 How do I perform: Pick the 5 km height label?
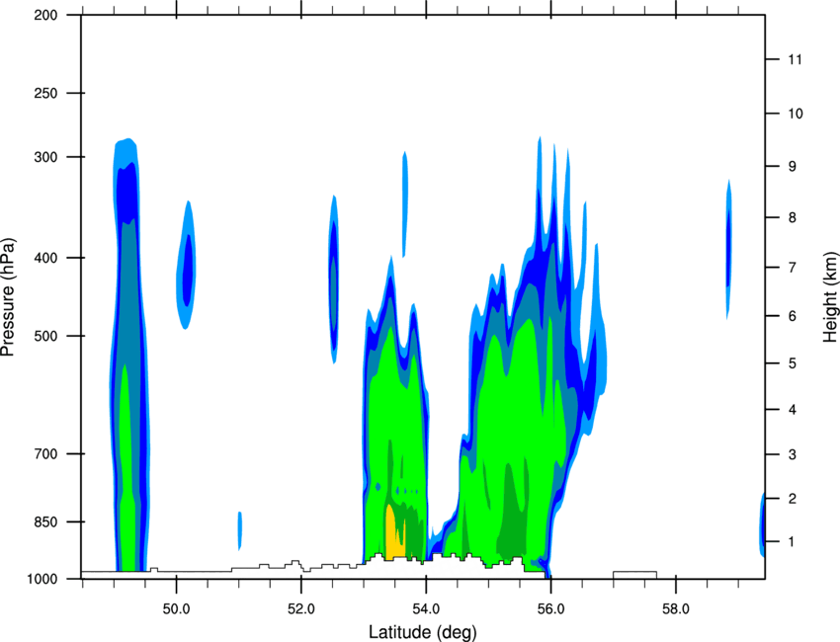[x=792, y=363]
